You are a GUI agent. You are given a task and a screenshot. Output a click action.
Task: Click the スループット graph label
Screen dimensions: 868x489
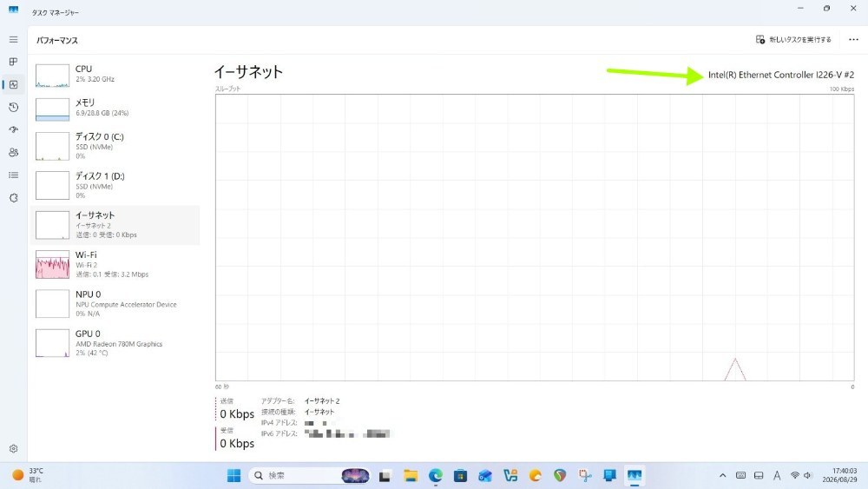point(227,89)
